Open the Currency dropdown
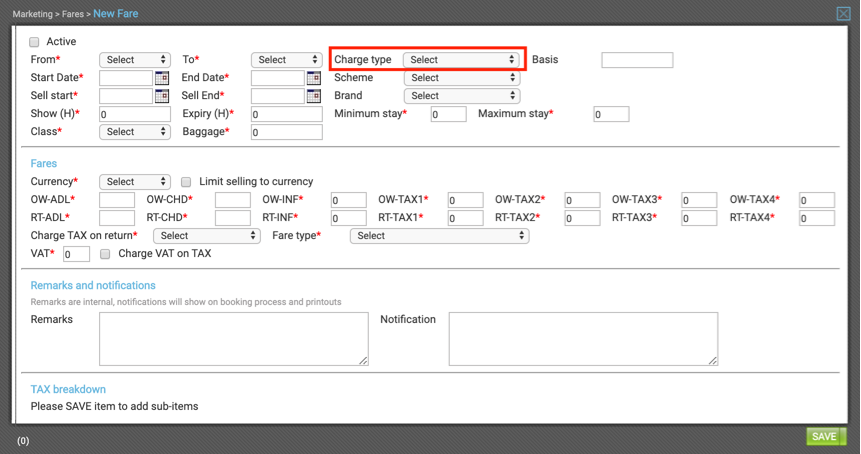Screen dimensions: 861x454 (x=135, y=182)
